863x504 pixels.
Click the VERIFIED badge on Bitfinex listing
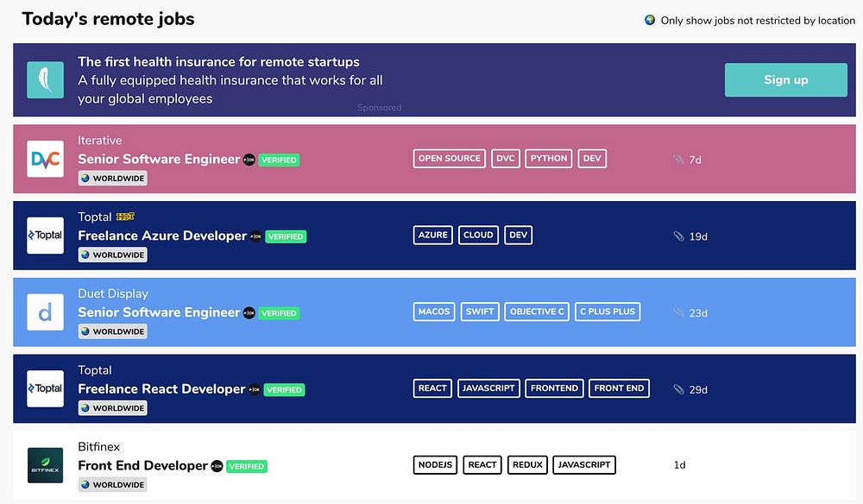[x=247, y=466]
